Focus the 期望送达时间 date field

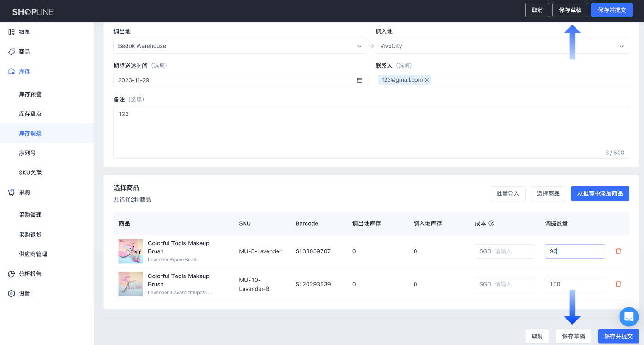pos(240,80)
